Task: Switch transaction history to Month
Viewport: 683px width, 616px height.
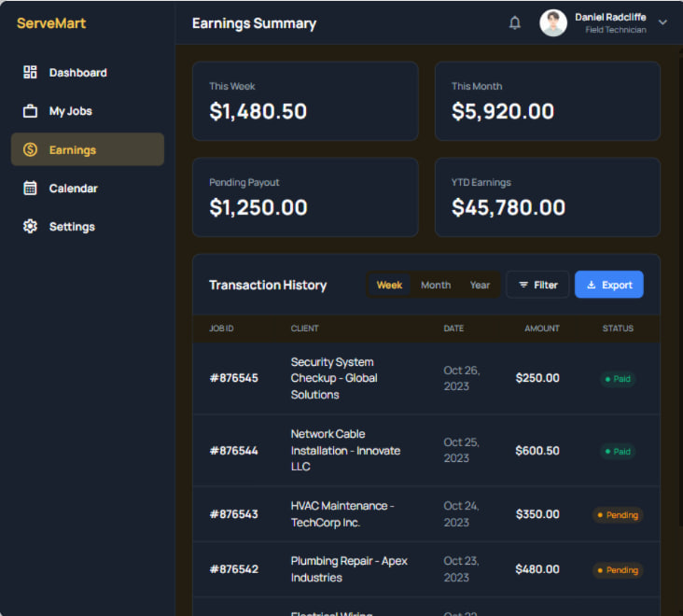Action: click(436, 285)
